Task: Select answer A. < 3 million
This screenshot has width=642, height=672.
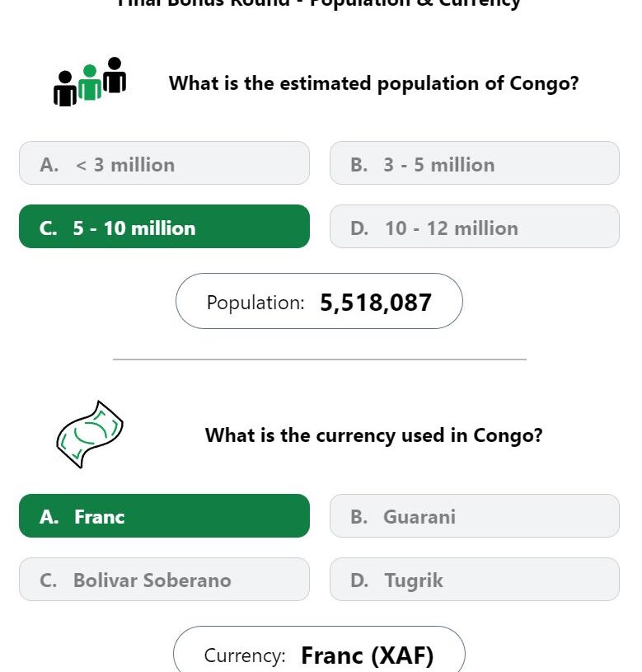Action: (164, 163)
